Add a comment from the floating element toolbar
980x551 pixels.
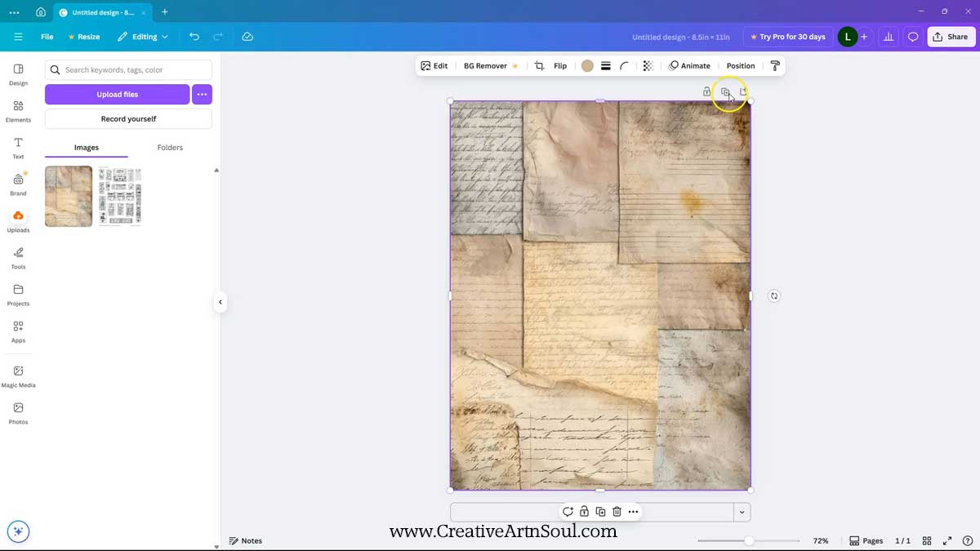[x=568, y=512]
